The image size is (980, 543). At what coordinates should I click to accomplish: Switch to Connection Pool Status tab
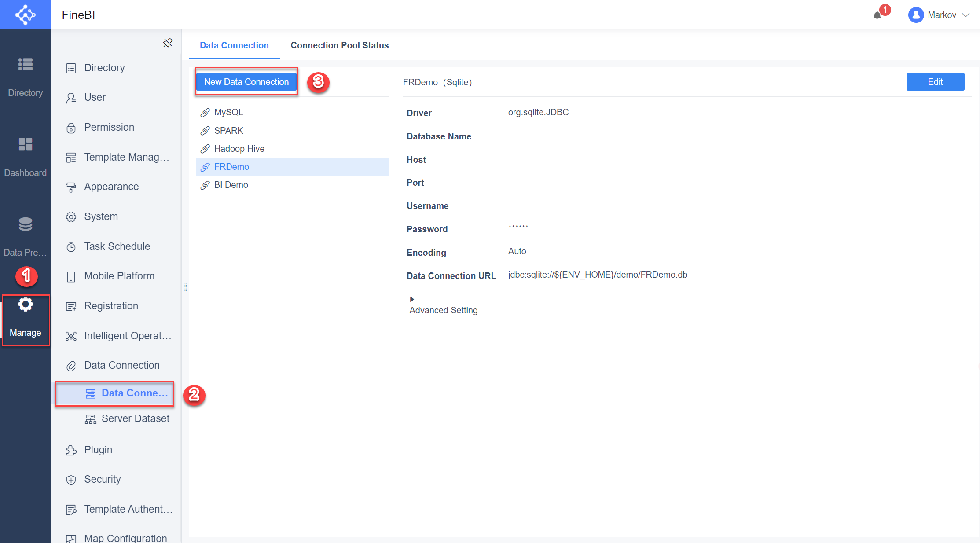[339, 45]
